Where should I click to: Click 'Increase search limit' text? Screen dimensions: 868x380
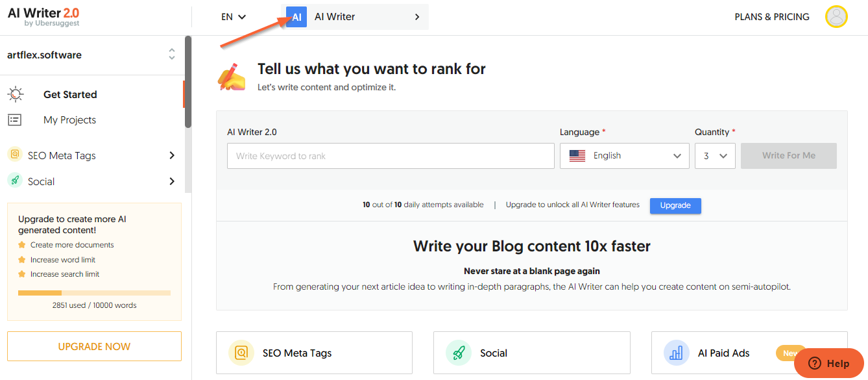point(65,274)
